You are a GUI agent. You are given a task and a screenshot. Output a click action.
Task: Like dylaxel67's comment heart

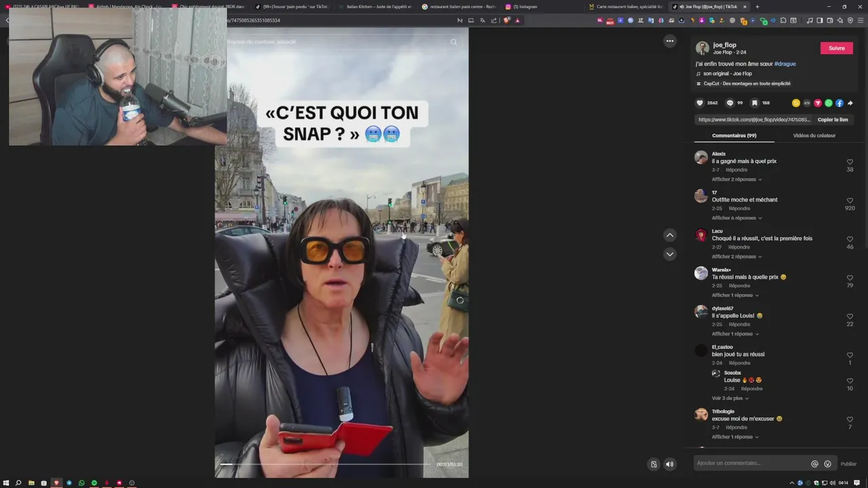click(x=850, y=317)
